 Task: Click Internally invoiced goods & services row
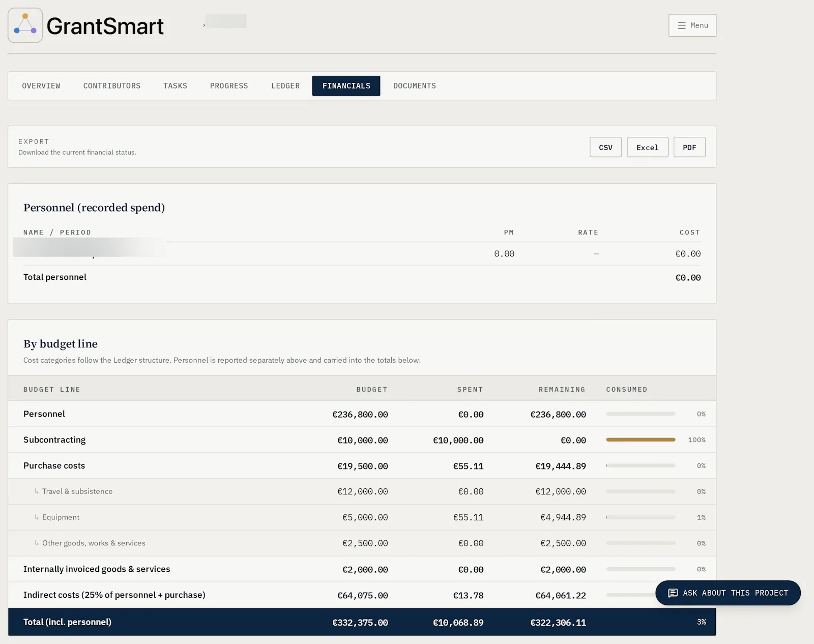click(x=362, y=569)
